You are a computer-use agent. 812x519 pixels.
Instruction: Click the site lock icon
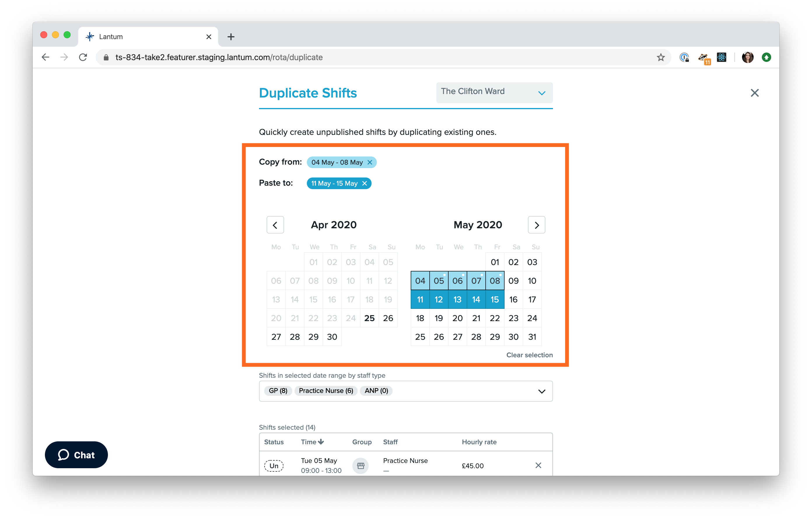coord(106,58)
